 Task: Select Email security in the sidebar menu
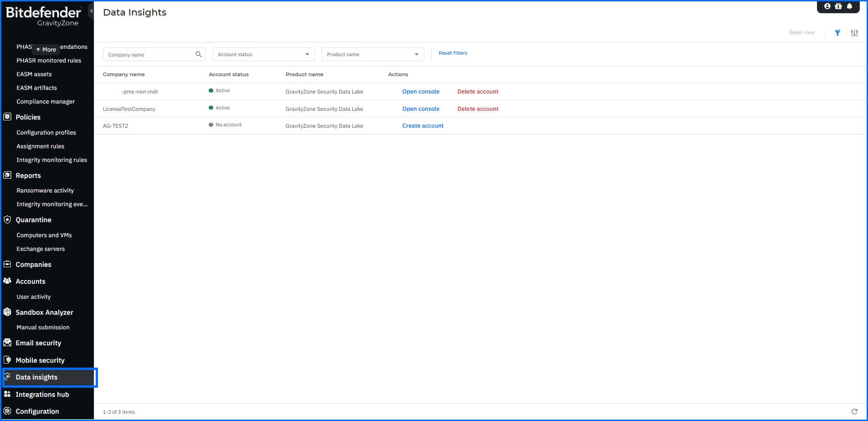(x=38, y=343)
